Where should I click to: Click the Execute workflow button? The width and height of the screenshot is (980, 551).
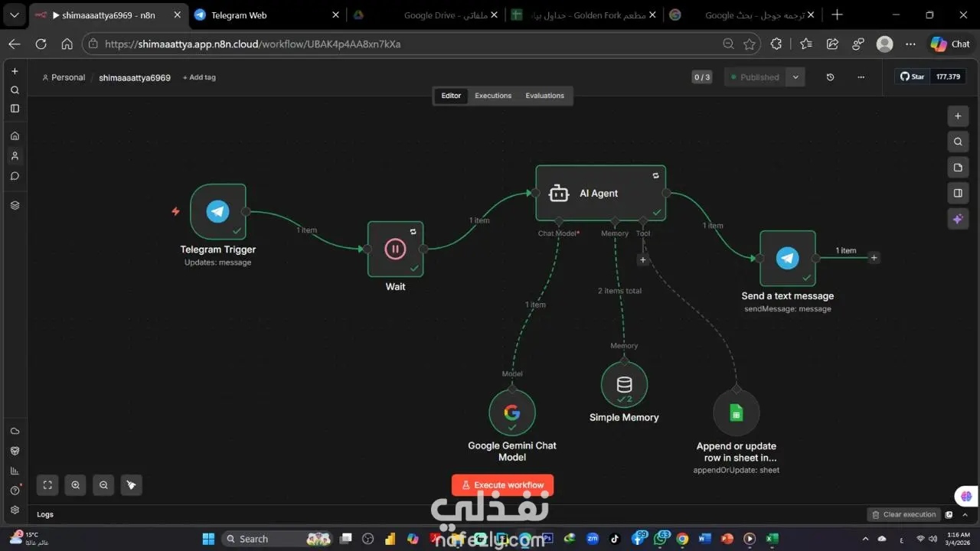(x=502, y=485)
